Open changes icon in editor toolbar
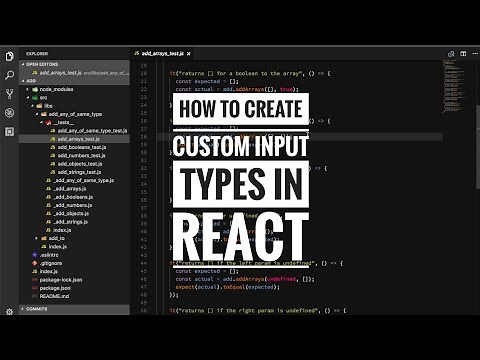Image resolution: width=480 pixels, height=360 pixels. click(451, 54)
